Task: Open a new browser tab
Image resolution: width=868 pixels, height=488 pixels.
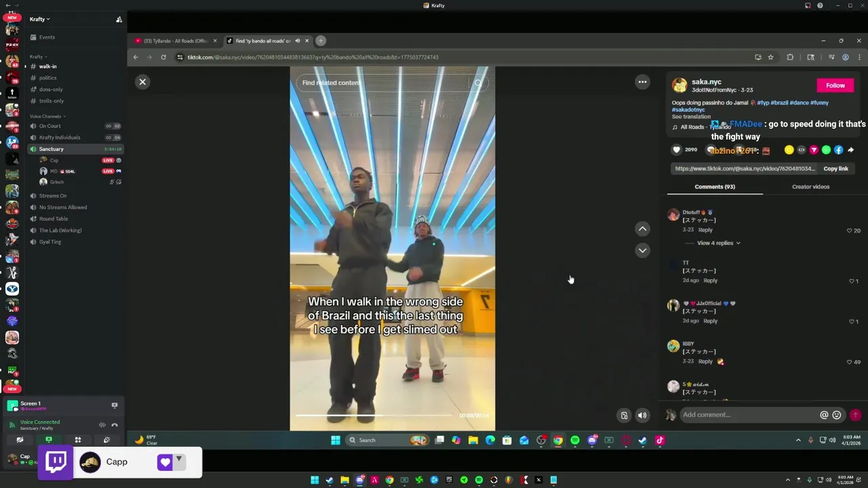Action: point(321,41)
